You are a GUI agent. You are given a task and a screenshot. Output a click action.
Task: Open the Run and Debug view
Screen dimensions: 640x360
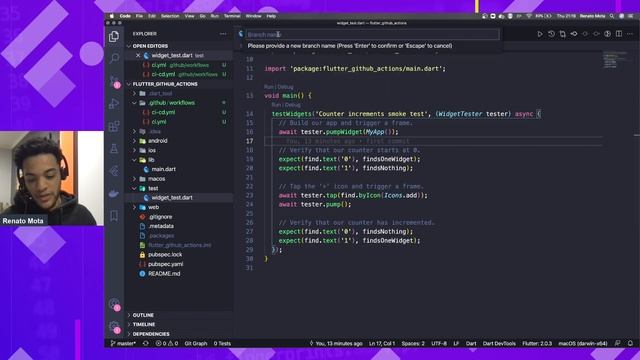click(114, 104)
